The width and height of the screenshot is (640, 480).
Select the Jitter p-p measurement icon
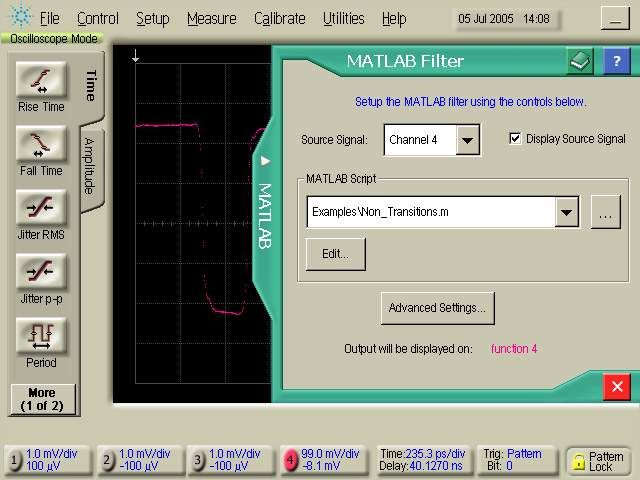click(x=41, y=271)
